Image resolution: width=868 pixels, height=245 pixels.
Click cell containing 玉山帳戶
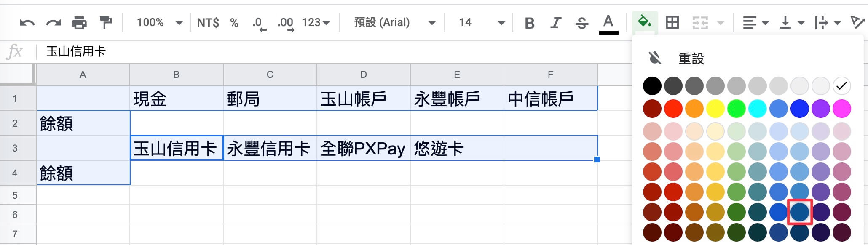pos(364,99)
